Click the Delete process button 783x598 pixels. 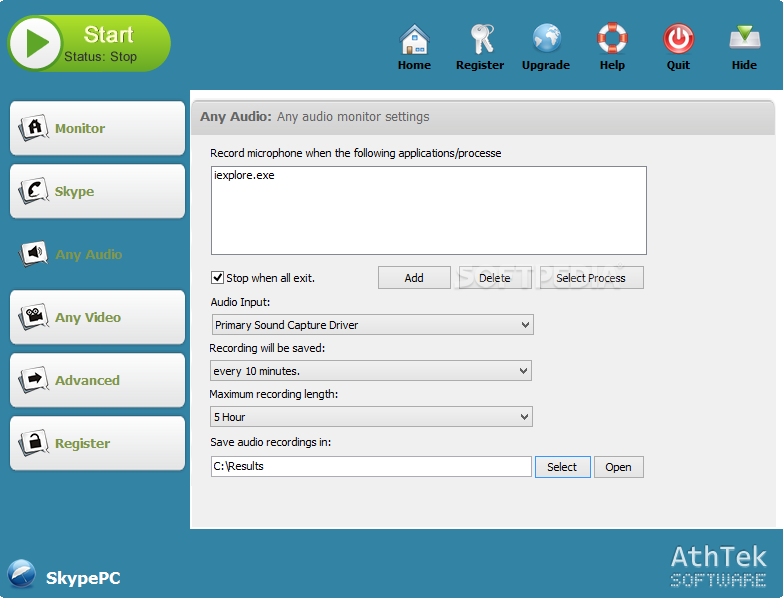coord(495,278)
